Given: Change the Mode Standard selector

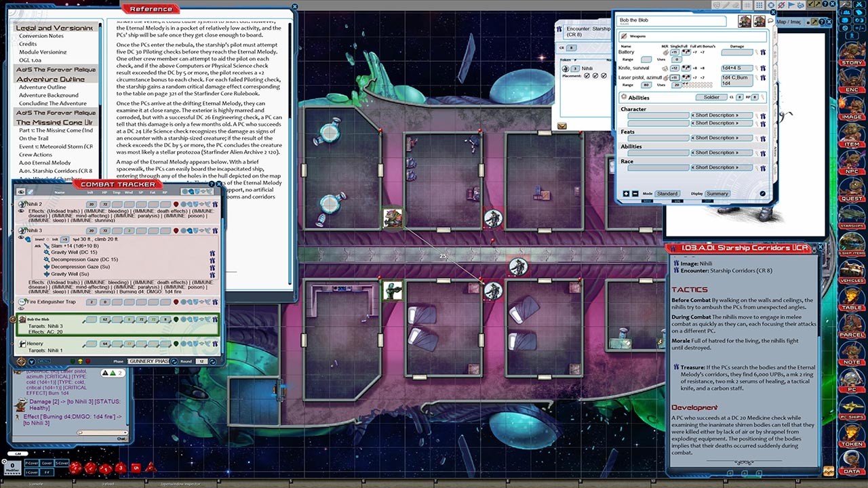Looking at the screenshot, I should click(x=667, y=194).
